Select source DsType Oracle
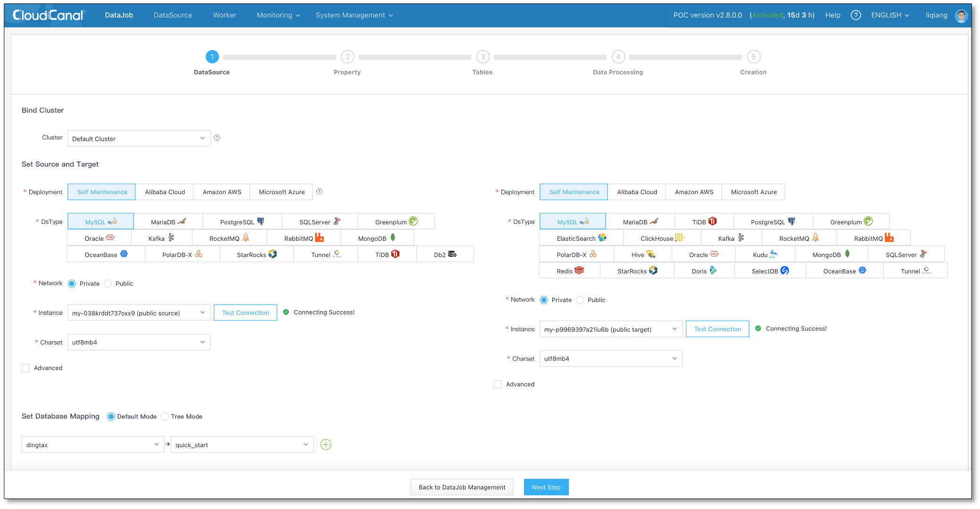The width and height of the screenshot is (980, 509). pyautogui.click(x=100, y=238)
